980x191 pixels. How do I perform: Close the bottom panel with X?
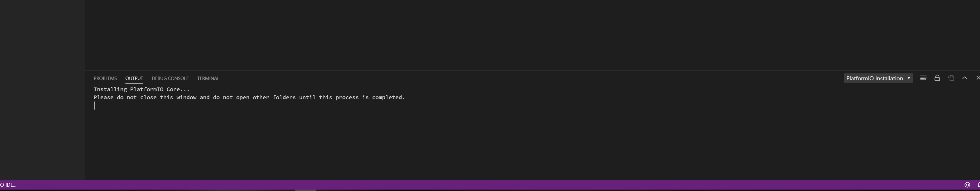point(978,78)
